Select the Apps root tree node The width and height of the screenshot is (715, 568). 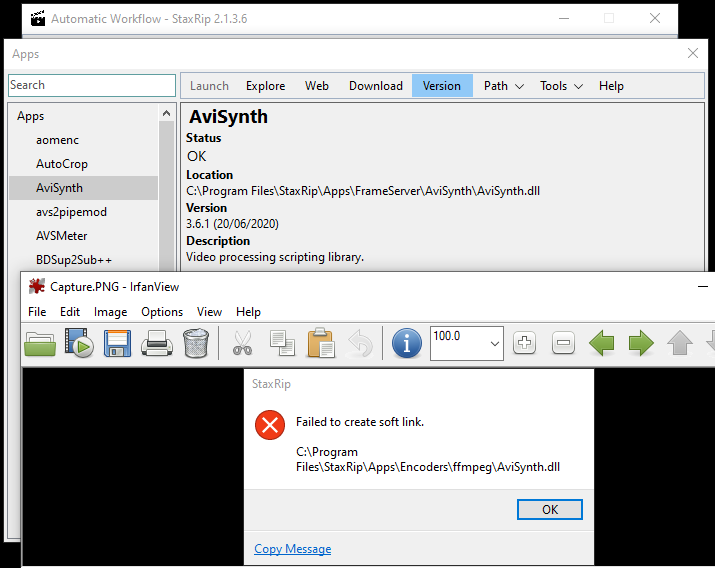click(31, 116)
